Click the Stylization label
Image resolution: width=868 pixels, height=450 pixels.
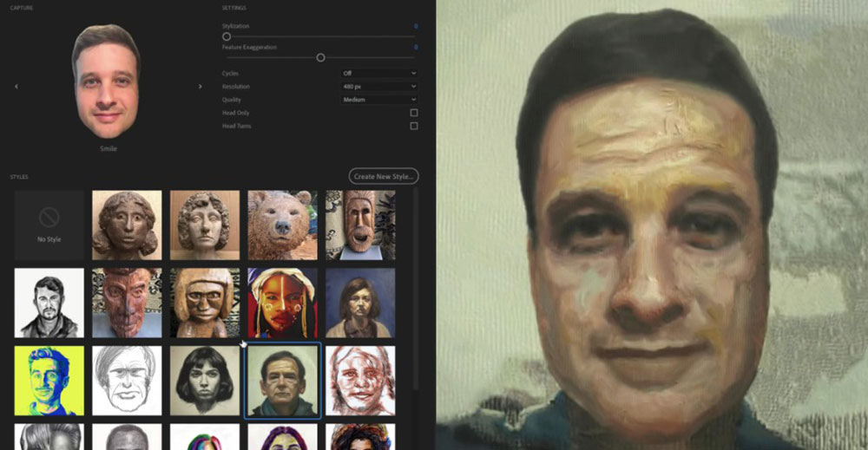[236, 26]
